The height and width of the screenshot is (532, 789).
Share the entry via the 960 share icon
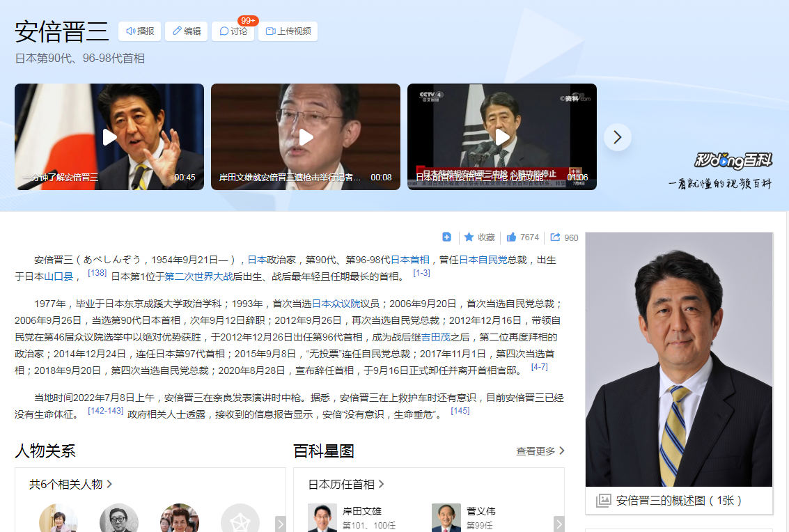tap(554, 237)
